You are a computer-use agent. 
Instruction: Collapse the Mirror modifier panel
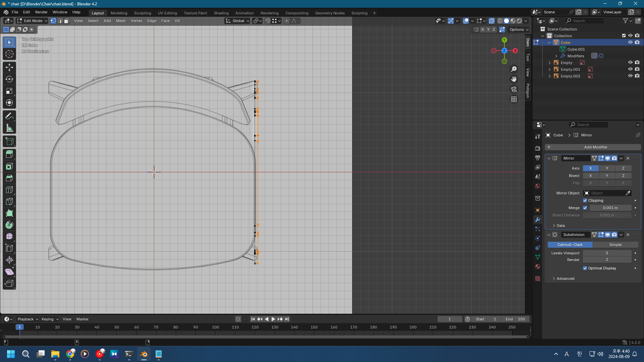click(x=549, y=158)
